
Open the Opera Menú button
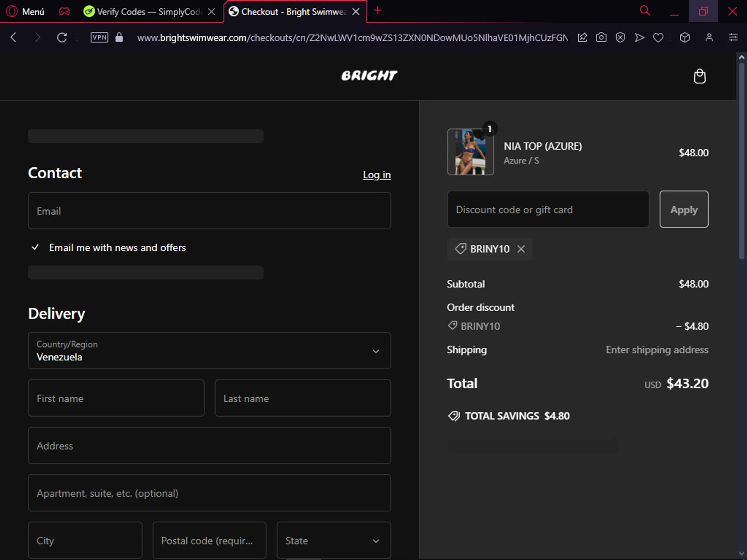[x=25, y=11]
